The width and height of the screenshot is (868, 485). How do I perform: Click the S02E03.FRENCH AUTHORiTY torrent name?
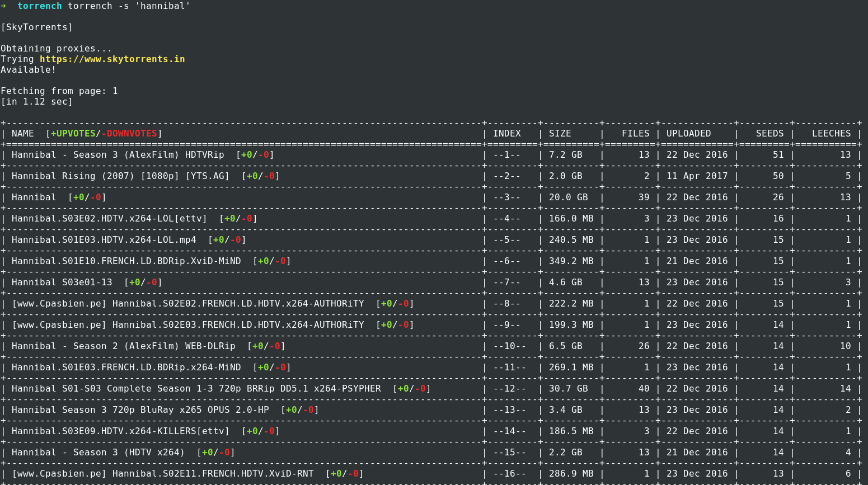click(x=188, y=324)
